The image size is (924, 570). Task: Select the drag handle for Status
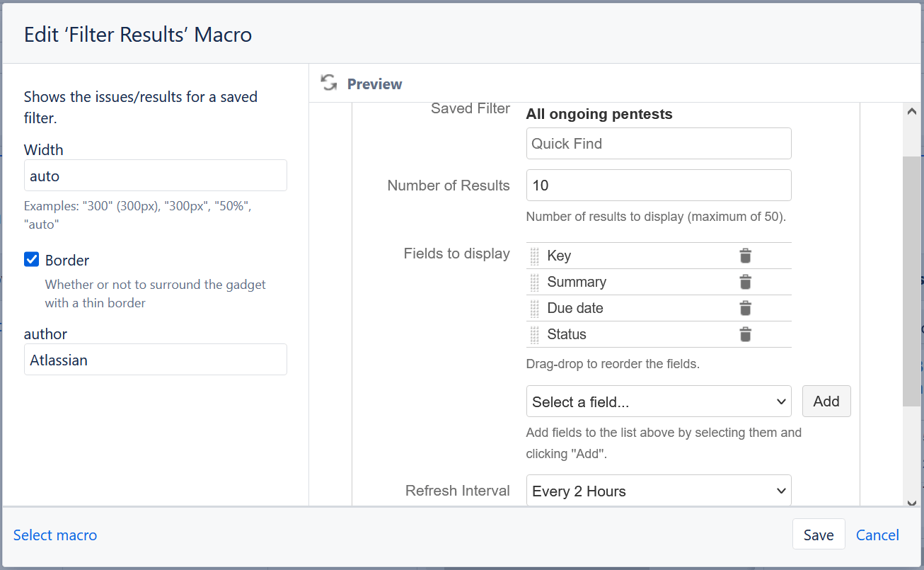click(x=534, y=334)
